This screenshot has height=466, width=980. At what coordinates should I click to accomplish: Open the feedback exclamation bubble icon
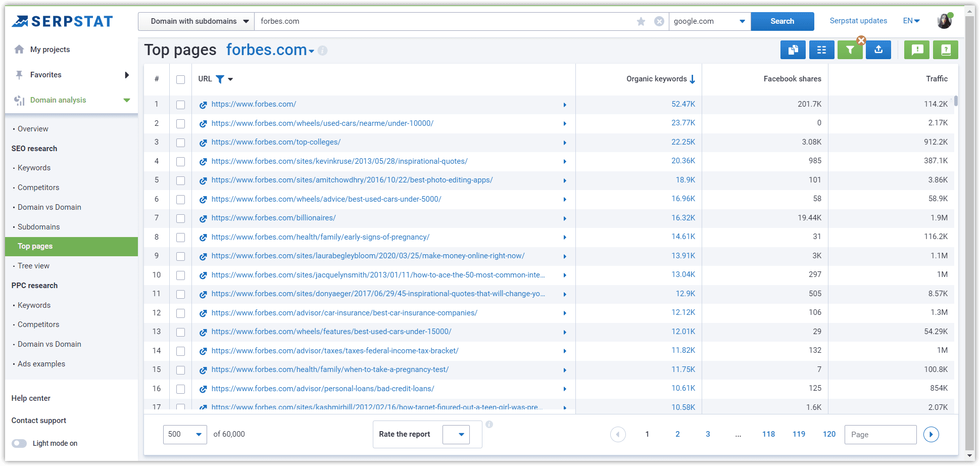pyautogui.click(x=917, y=50)
